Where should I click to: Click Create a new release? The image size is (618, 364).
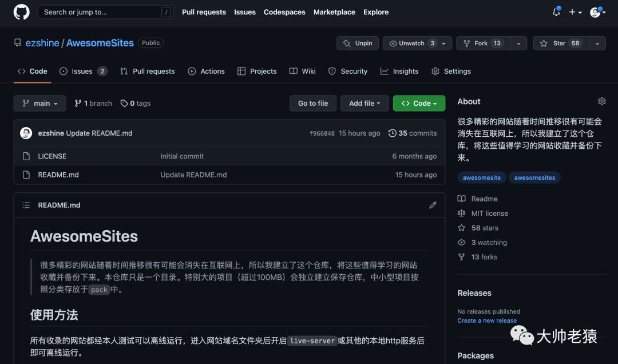(x=487, y=321)
